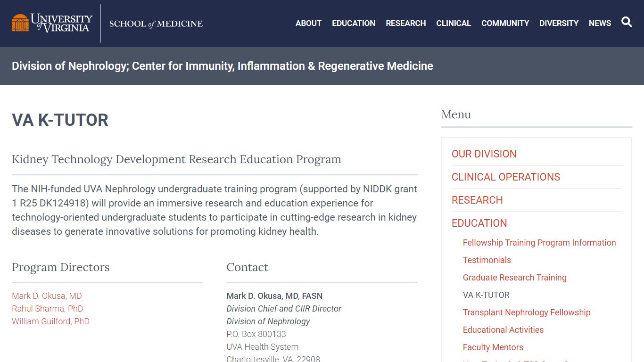
Task: Open Mark D. Okusa, MD profile link
Action: 47,296
